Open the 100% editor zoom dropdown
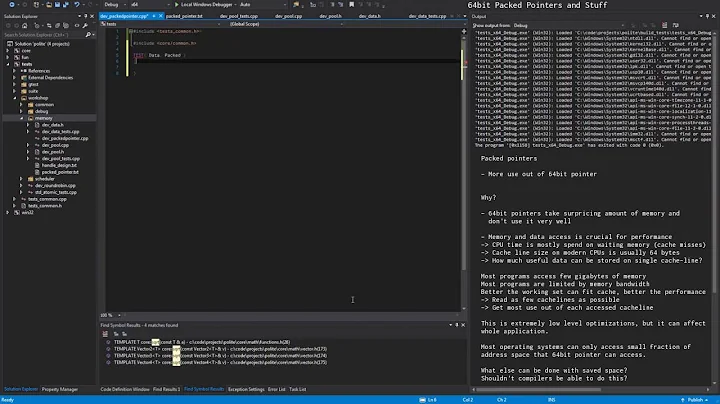The width and height of the screenshot is (720, 404). click(x=111, y=315)
